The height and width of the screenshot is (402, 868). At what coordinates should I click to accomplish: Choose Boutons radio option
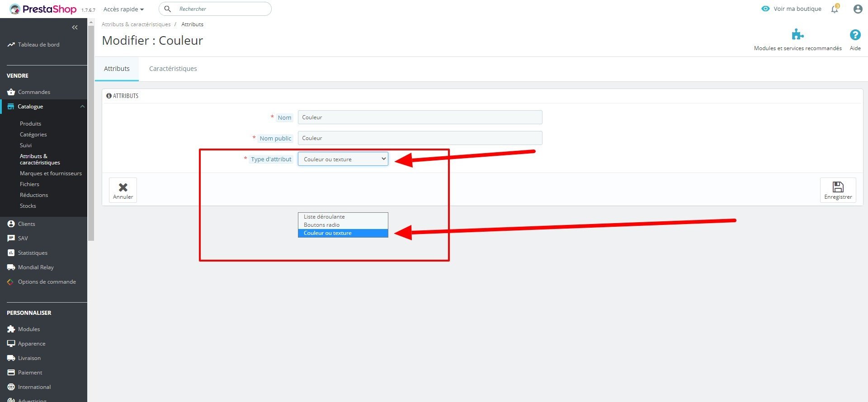[343, 225]
